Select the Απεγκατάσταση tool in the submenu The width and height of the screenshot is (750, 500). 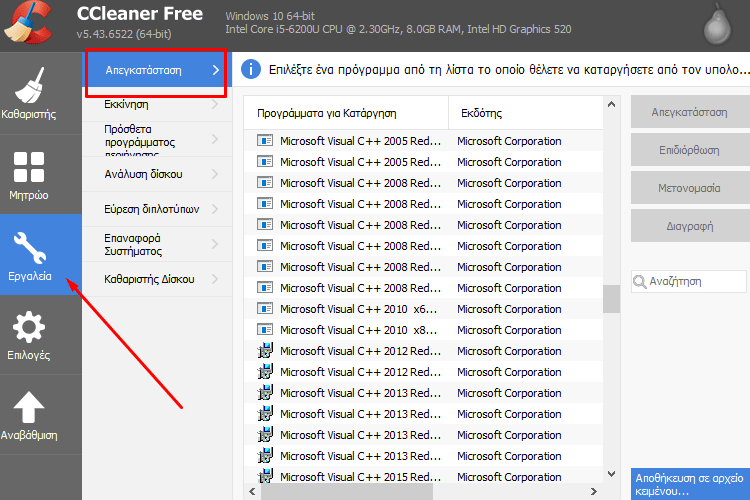click(157, 70)
